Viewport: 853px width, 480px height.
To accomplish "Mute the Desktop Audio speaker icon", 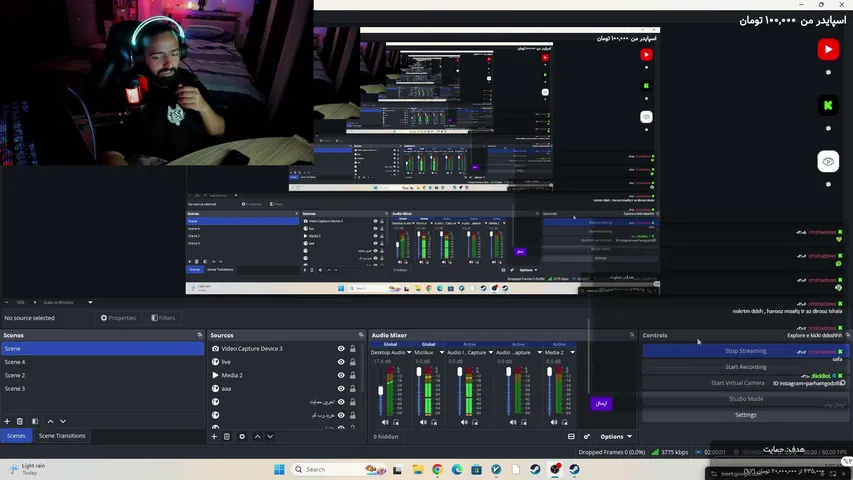I will coord(385,422).
